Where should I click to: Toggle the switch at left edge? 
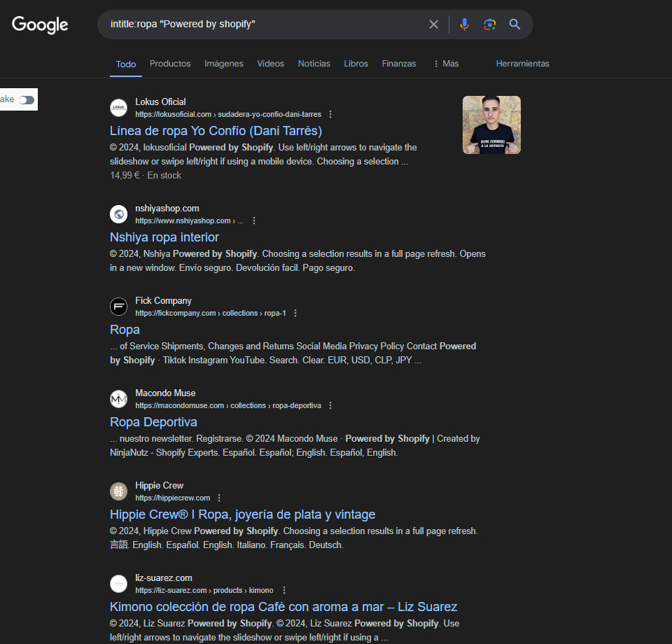point(27,100)
